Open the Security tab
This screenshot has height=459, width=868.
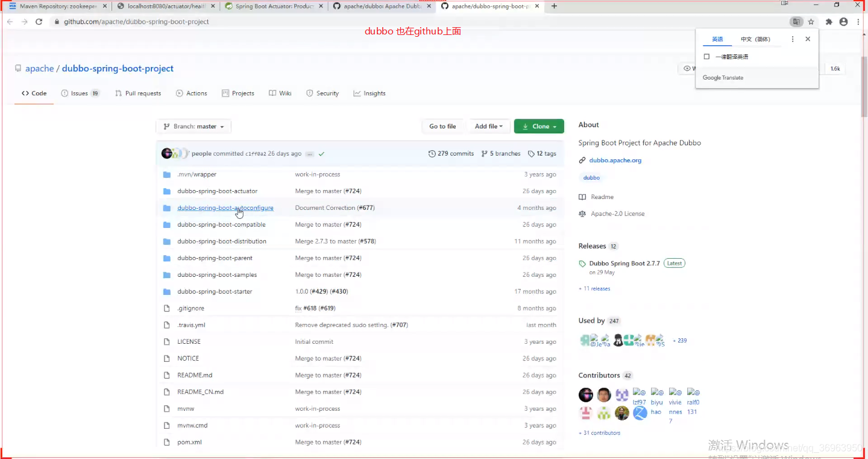click(x=322, y=93)
